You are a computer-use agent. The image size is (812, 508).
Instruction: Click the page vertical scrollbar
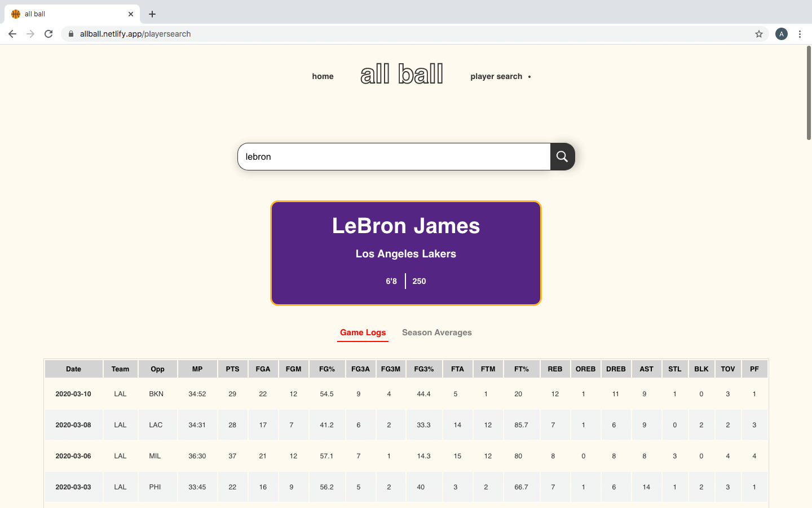(x=809, y=93)
